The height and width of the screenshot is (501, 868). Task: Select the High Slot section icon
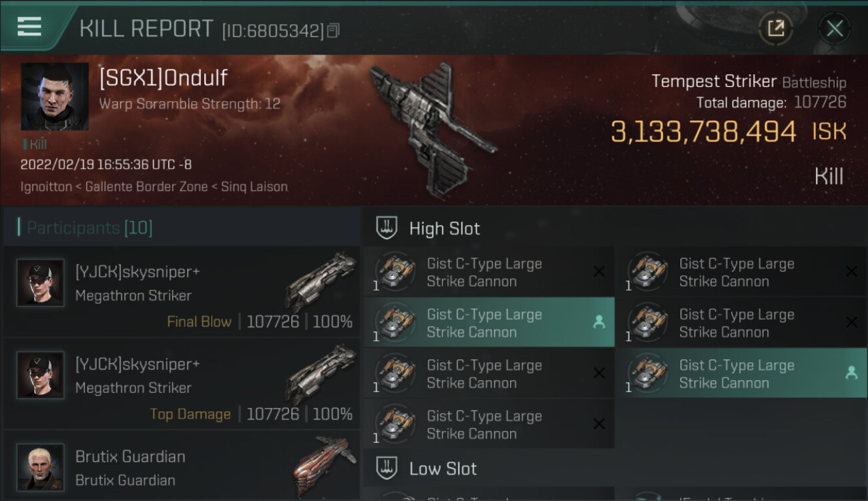click(x=387, y=228)
